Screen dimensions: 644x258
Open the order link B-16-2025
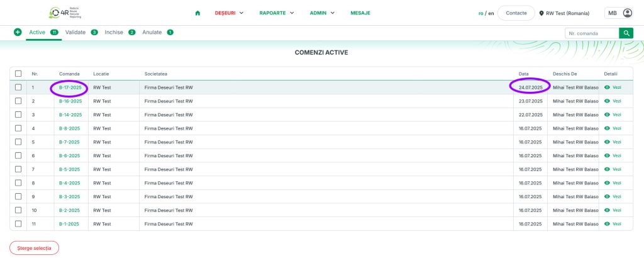click(x=70, y=101)
